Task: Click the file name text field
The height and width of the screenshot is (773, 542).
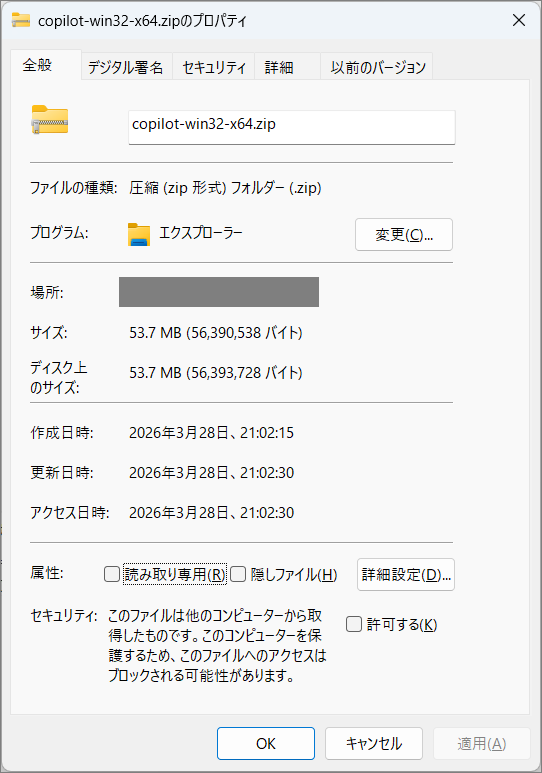Action: pyautogui.click(x=291, y=127)
